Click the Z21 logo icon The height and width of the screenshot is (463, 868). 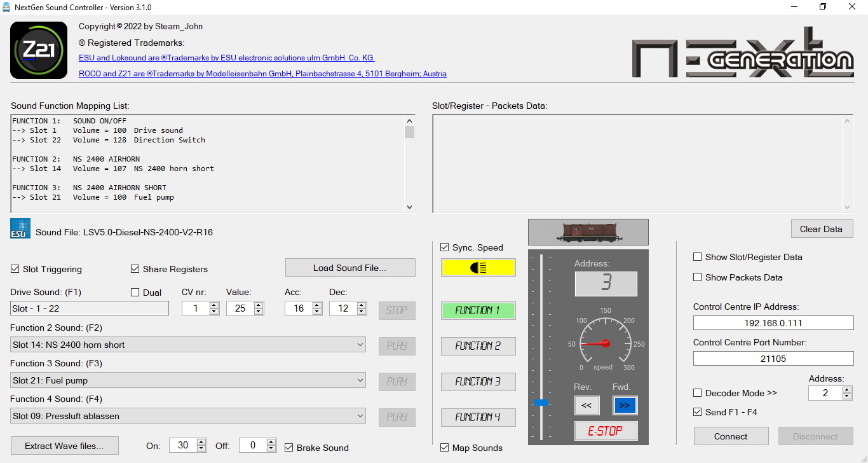[39, 50]
